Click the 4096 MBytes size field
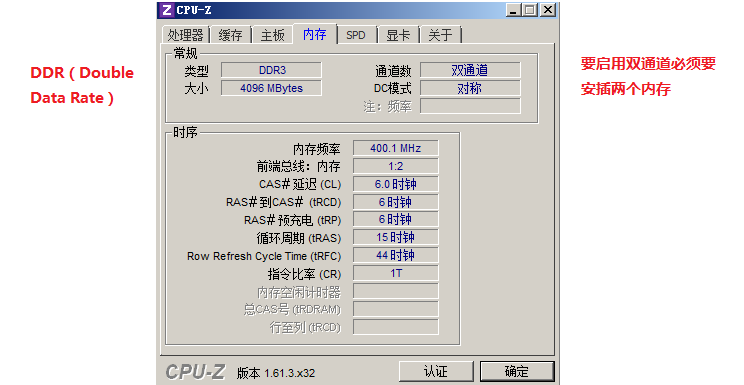 click(x=271, y=88)
